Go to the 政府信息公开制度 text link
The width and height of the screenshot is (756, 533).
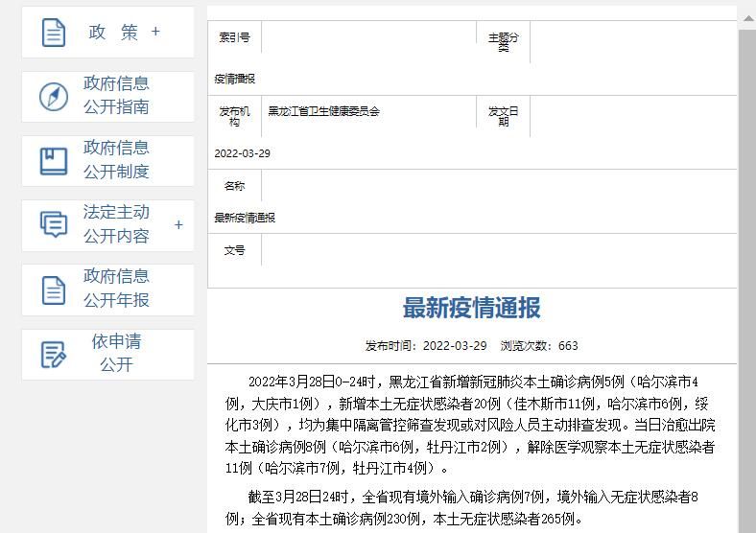coord(116,159)
